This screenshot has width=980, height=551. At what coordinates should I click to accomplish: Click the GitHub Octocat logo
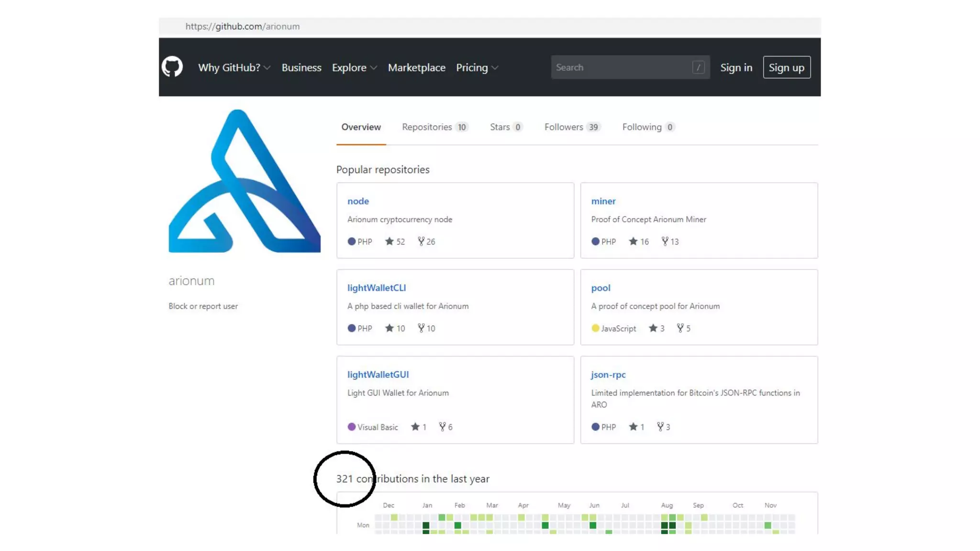click(x=172, y=67)
